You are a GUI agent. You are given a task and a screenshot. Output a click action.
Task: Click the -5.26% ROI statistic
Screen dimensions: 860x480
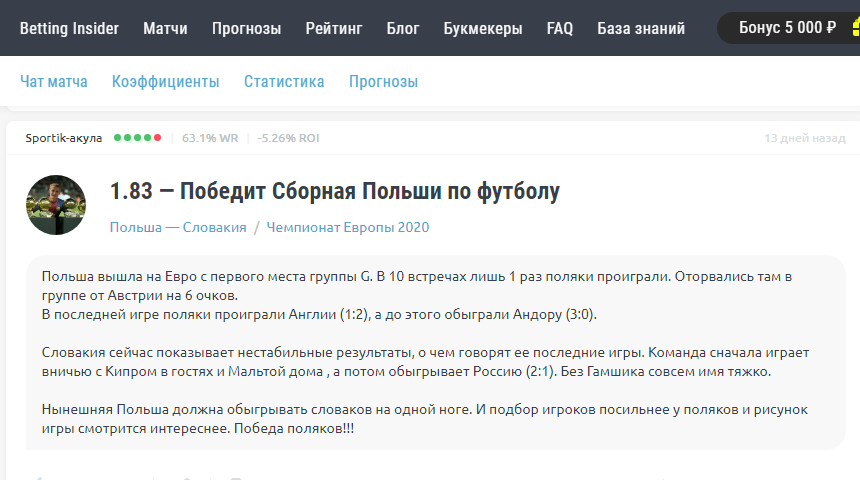[x=288, y=138]
